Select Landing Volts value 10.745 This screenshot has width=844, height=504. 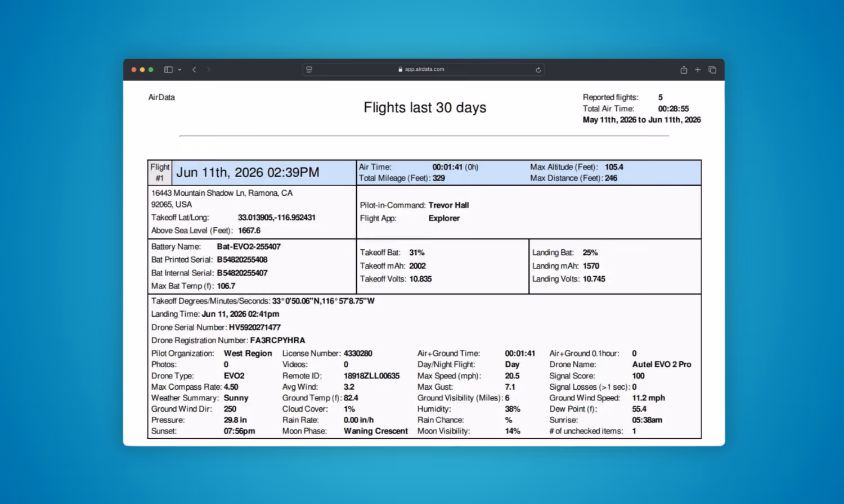point(594,279)
